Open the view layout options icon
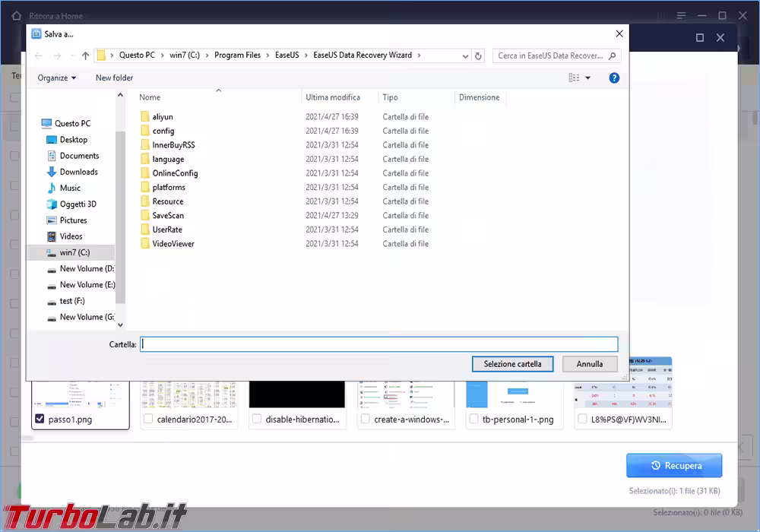This screenshot has width=760, height=532. (x=574, y=78)
